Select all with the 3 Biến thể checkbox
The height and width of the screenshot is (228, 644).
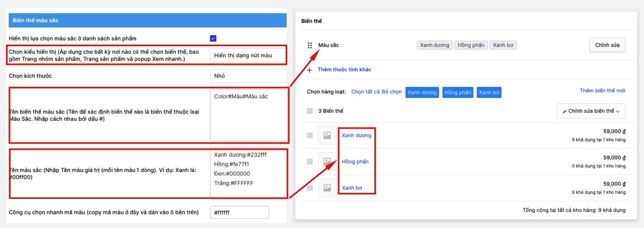coord(310,111)
